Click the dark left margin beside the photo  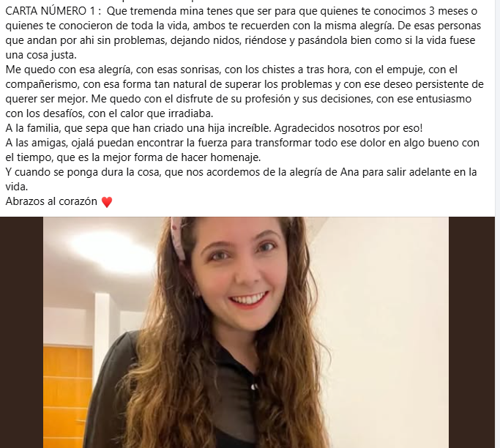21,332
